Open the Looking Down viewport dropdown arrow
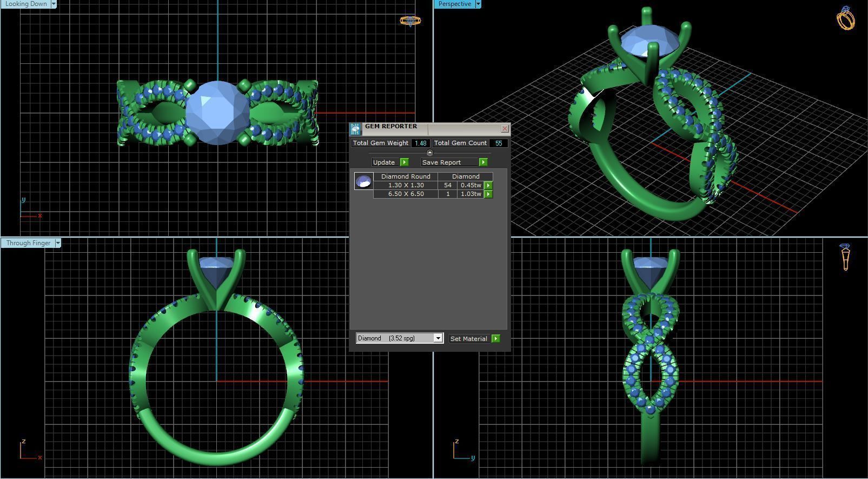Screen dimensions: 868x479 pyautogui.click(x=54, y=4)
